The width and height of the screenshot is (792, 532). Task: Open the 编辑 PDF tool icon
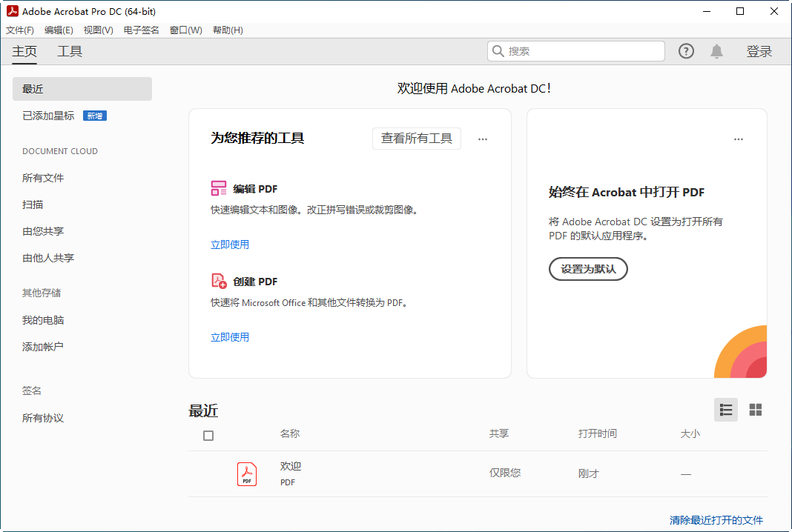click(218, 188)
